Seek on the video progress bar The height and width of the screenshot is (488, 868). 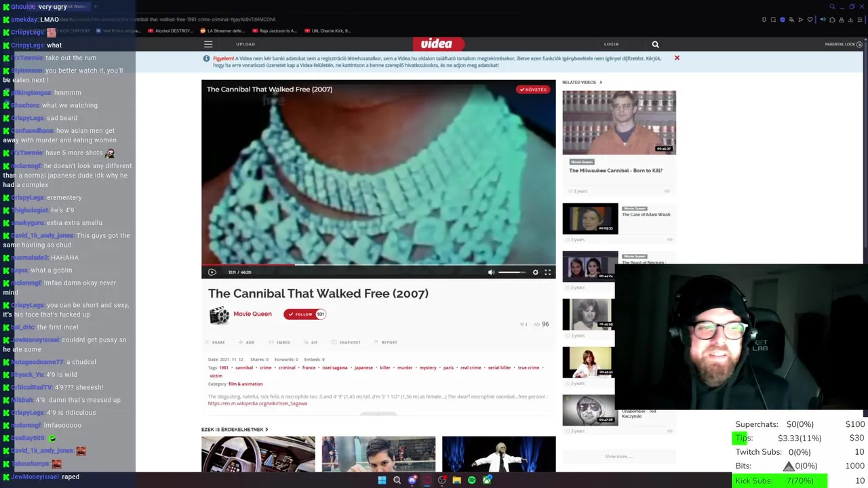[378, 264]
